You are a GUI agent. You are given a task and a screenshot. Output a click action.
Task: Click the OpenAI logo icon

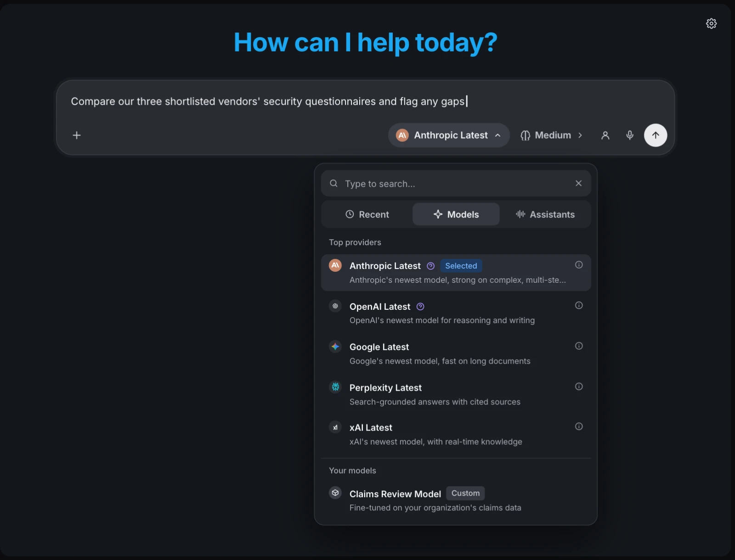pos(335,306)
